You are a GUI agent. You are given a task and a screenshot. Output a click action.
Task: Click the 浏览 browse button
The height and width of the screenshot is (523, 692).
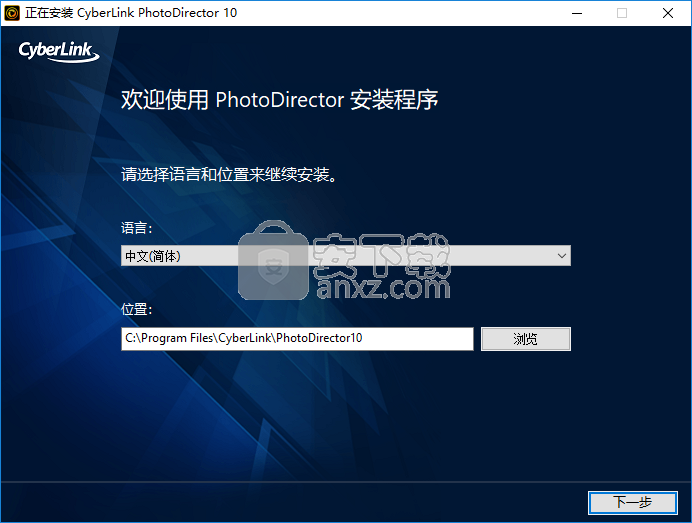526,339
